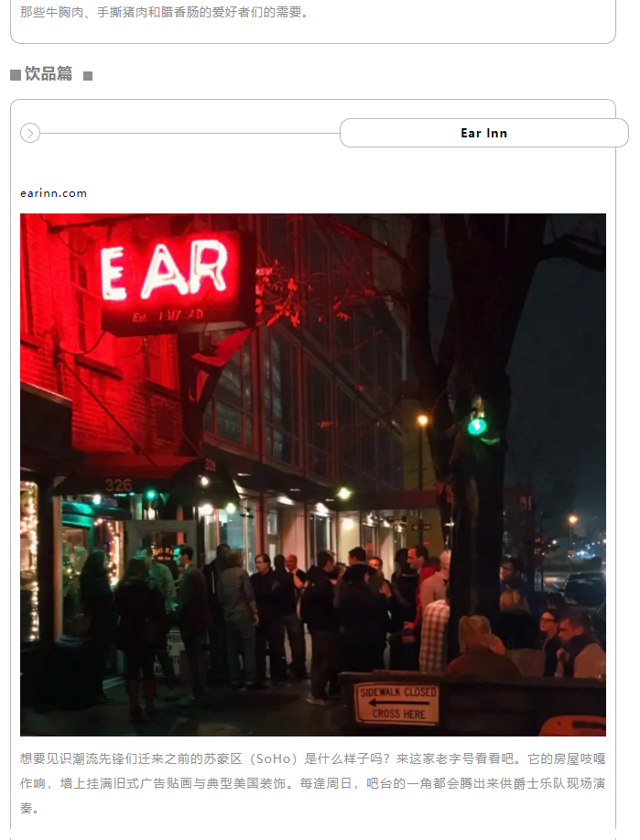Image resolution: width=640 pixels, height=840 pixels.
Task: Select the 饮品篇 section heading
Action: tap(49, 74)
